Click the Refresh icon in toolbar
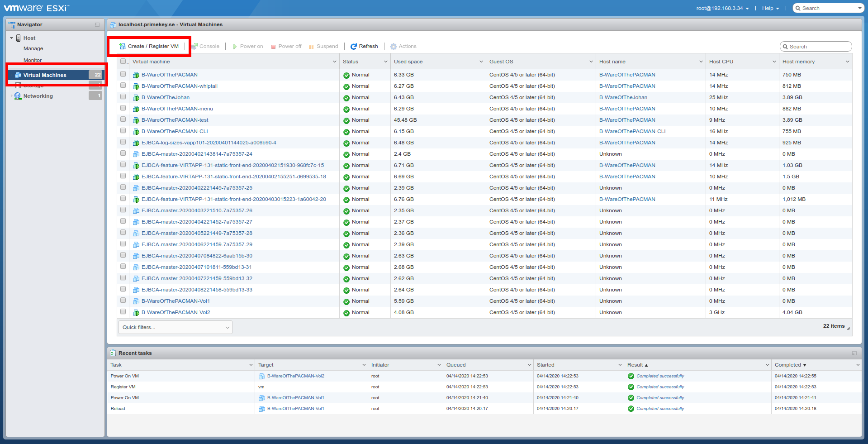The image size is (868, 444). click(x=354, y=46)
